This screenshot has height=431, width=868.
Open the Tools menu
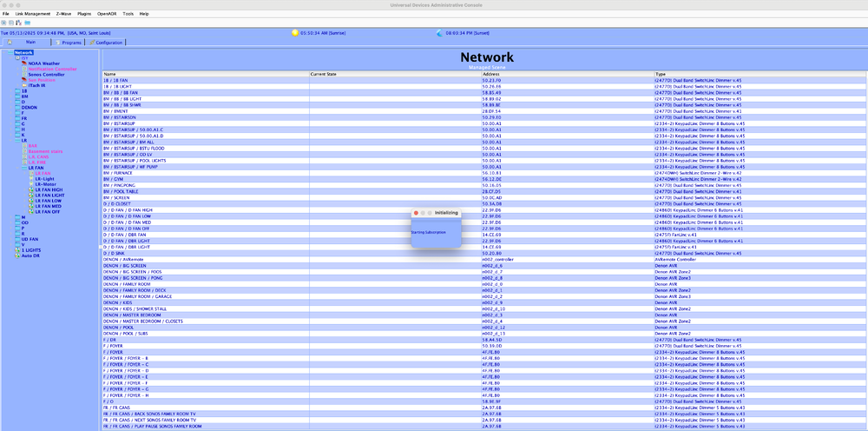point(128,13)
